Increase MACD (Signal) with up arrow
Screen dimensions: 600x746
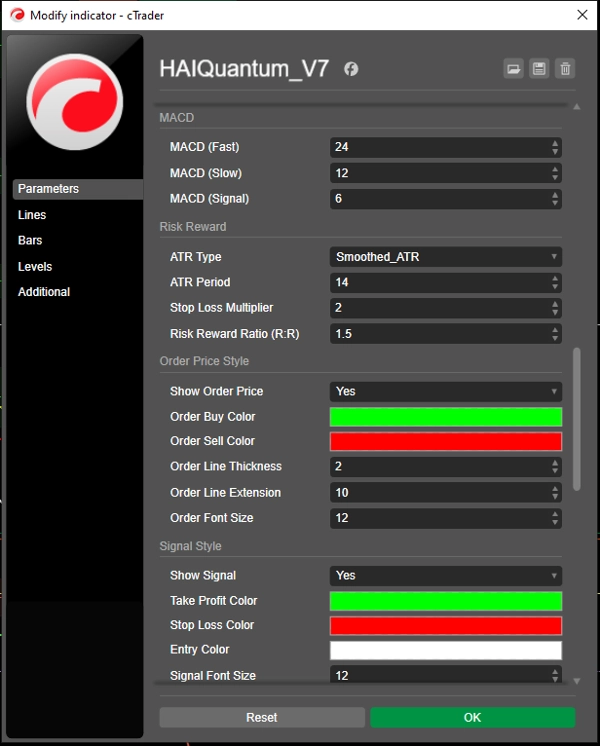click(555, 195)
